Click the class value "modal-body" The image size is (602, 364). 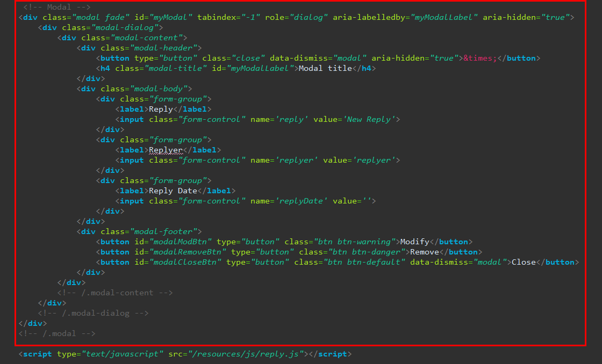tap(159, 89)
